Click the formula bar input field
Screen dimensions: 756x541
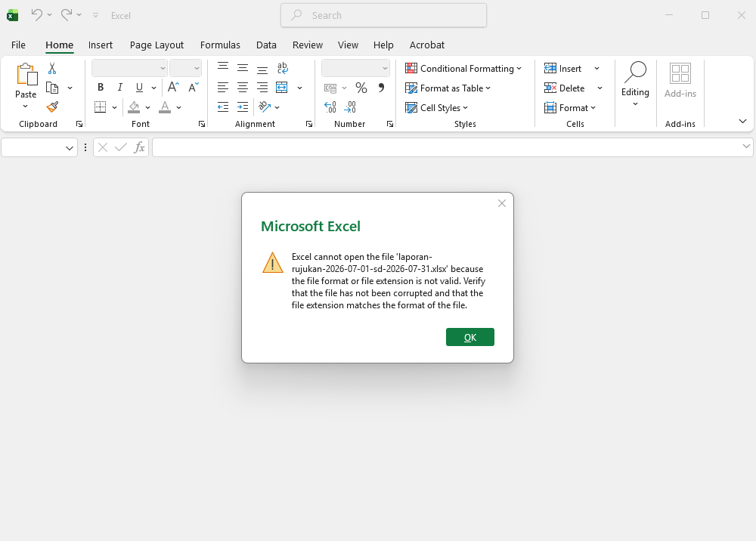point(452,147)
